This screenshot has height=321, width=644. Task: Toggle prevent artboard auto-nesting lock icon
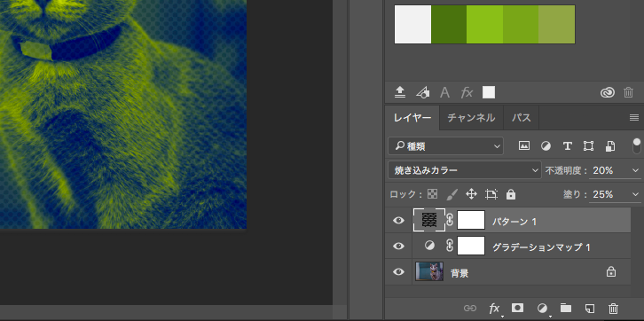pos(491,194)
